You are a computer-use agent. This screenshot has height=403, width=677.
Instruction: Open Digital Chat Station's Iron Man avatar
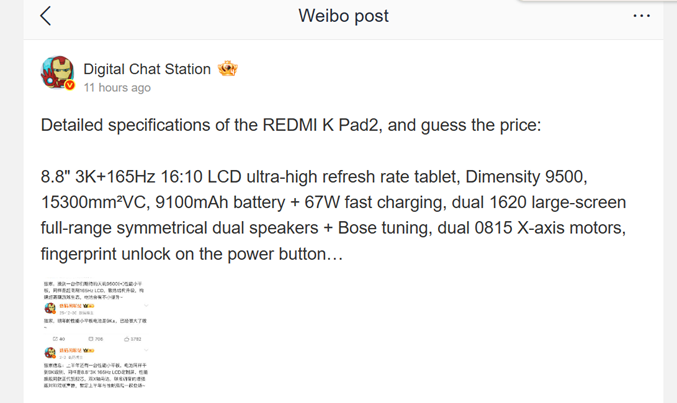[x=57, y=73]
